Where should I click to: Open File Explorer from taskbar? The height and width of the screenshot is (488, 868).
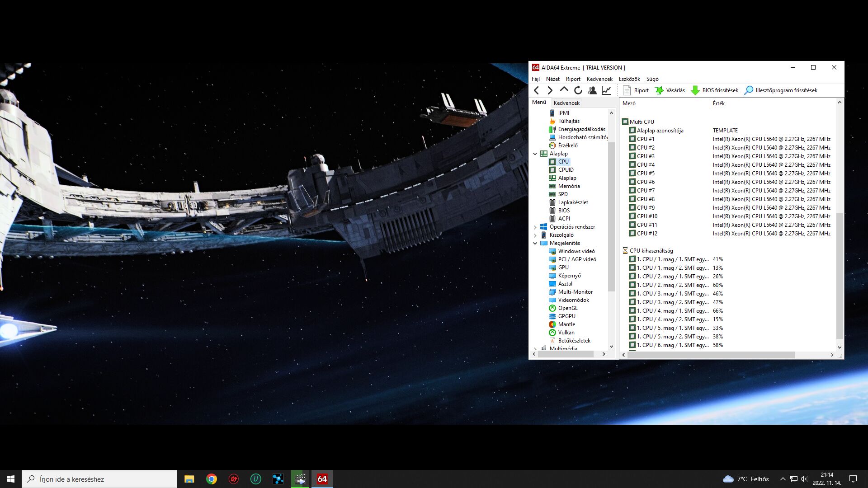pos(189,479)
